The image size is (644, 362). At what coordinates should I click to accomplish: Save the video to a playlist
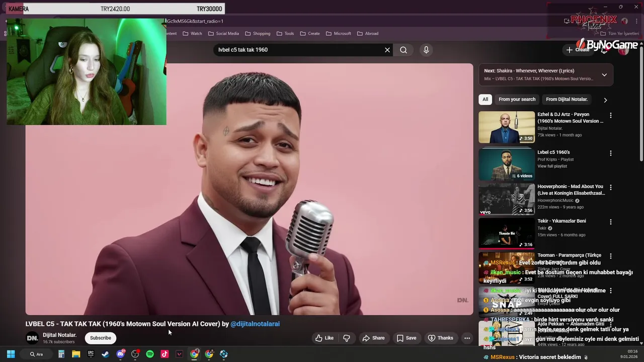pyautogui.click(x=406, y=338)
